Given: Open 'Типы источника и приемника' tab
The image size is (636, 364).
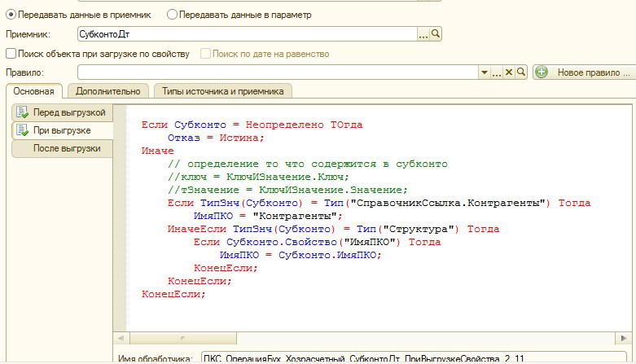Looking at the screenshot, I should click(x=222, y=91).
